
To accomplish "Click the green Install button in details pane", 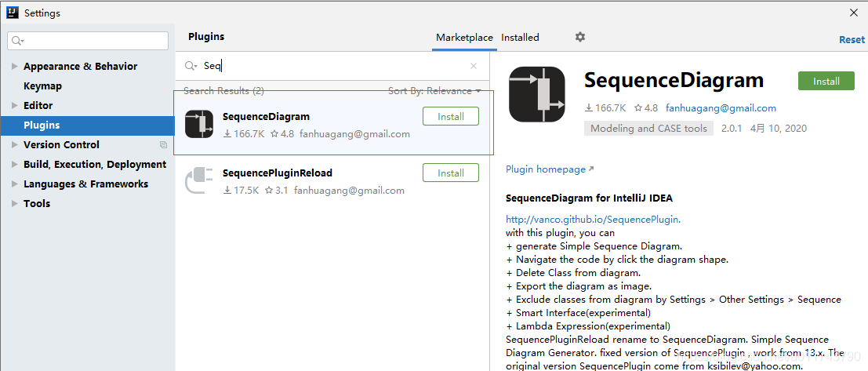I will [x=826, y=81].
